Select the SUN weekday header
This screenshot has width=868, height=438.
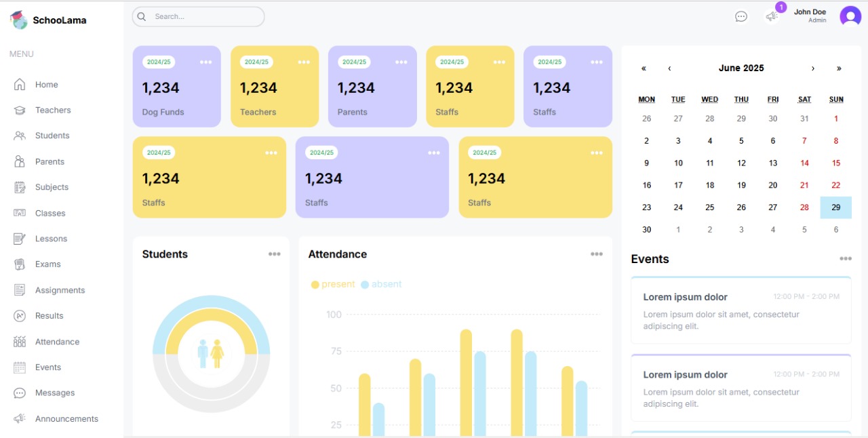coord(836,100)
